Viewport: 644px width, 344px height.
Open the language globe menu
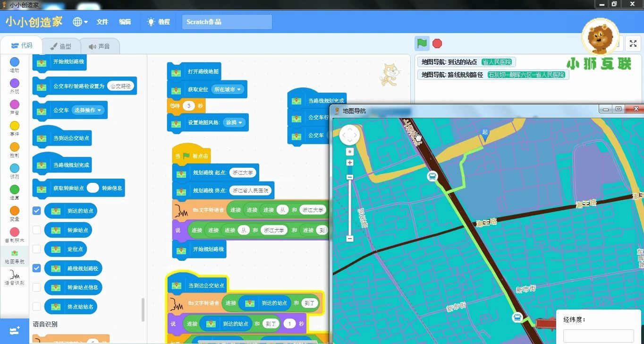tap(80, 22)
